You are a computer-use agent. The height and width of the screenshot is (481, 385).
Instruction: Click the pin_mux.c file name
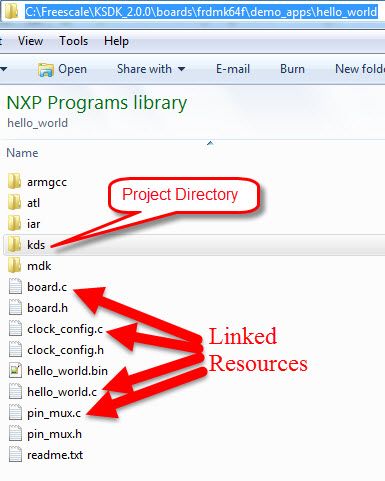54,413
